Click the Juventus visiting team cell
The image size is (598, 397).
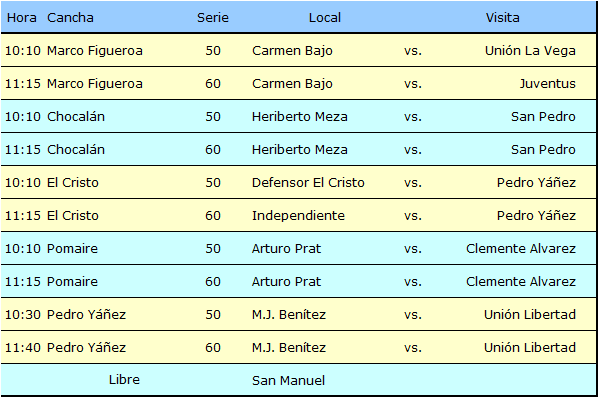[x=548, y=84]
